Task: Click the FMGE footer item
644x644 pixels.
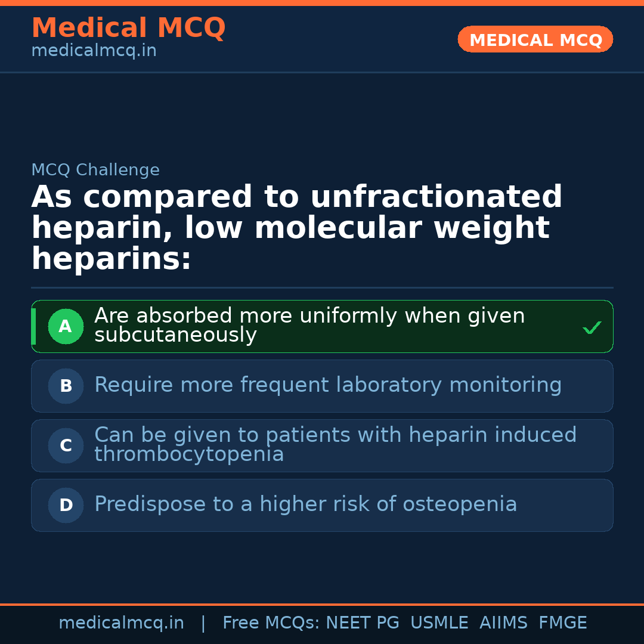Action: pos(562,623)
